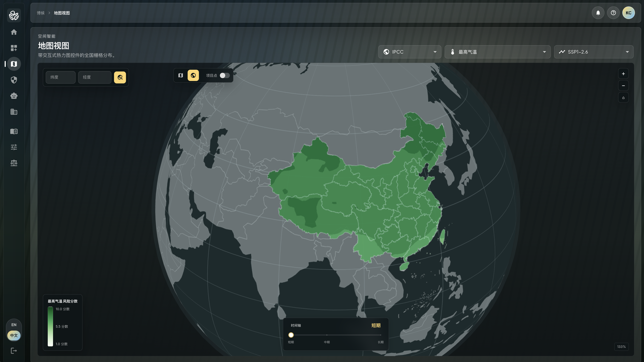Viewport: 644px width, 362px height.
Task: Click the 1.0 分数 legend label
Action: click(x=61, y=344)
